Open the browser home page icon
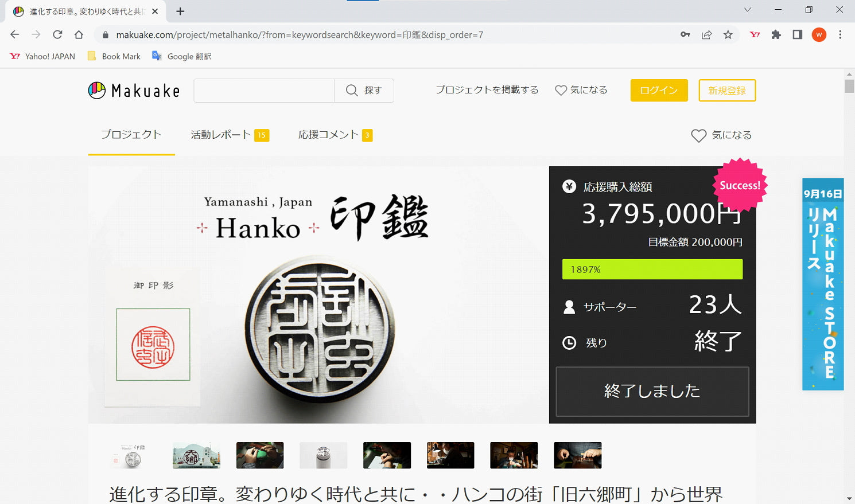Screen dimensions: 855x504 79,34
